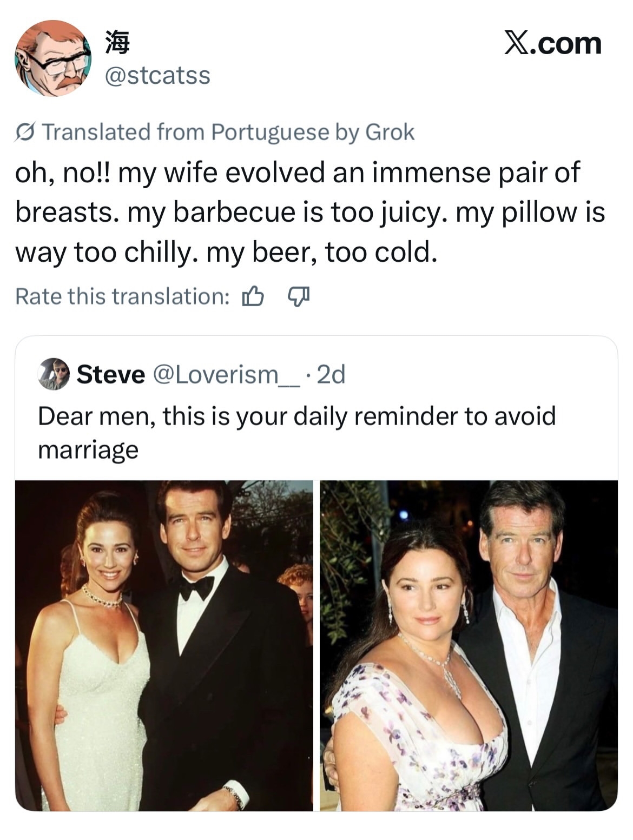The width and height of the screenshot is (633, 840).
Task: Open the right photo with floral dress
Action: click(469, 645)
